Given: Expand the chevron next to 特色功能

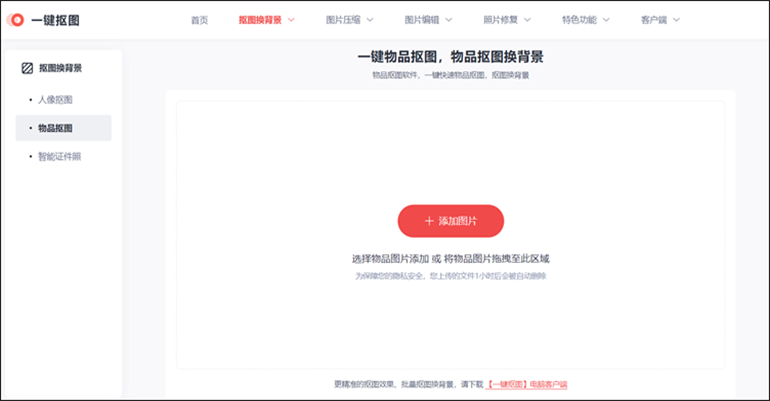Looking at the screenshot, I should click(x=605, y=20).
